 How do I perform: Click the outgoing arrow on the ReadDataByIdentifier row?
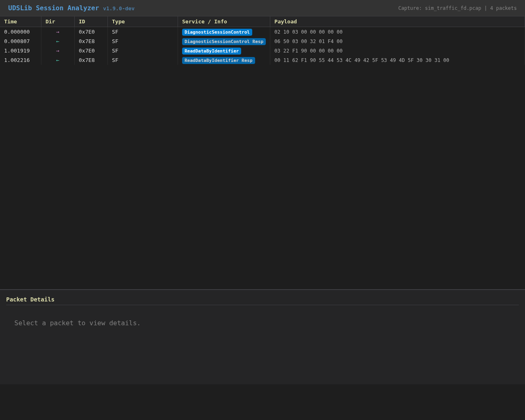coord(57,50)
